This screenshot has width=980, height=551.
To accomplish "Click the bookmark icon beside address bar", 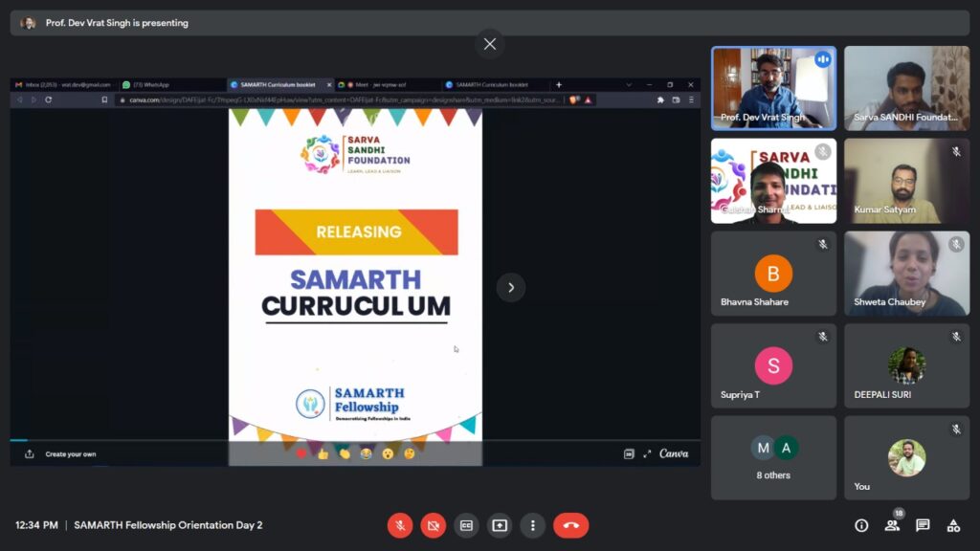I will coord(104,99).
